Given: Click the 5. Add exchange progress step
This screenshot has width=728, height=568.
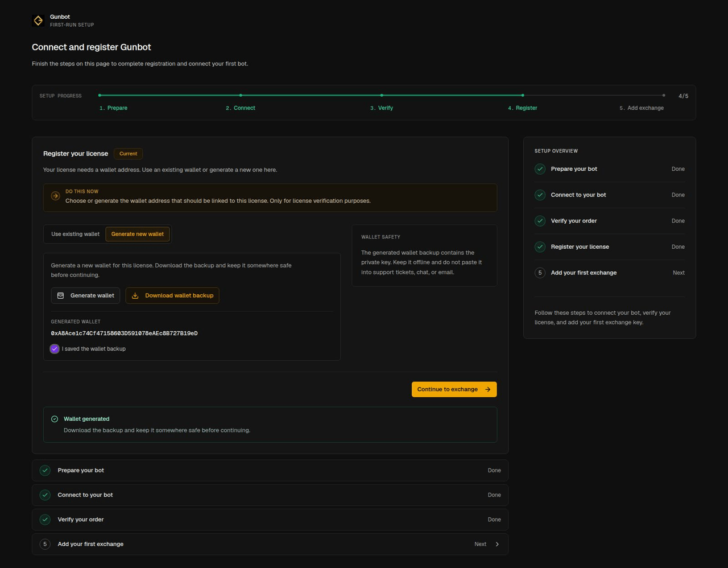Looking at the screenshot, I should (x=642, y=108).
